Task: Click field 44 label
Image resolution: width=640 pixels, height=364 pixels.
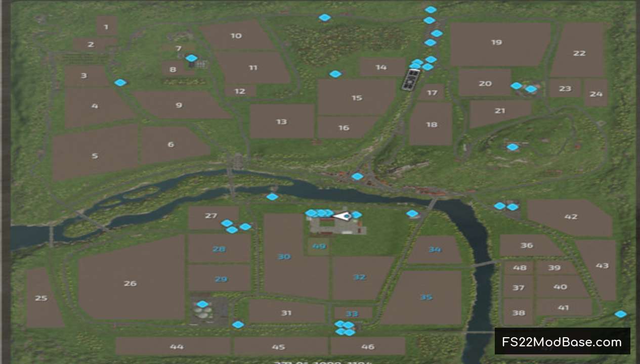Action: 177,346
